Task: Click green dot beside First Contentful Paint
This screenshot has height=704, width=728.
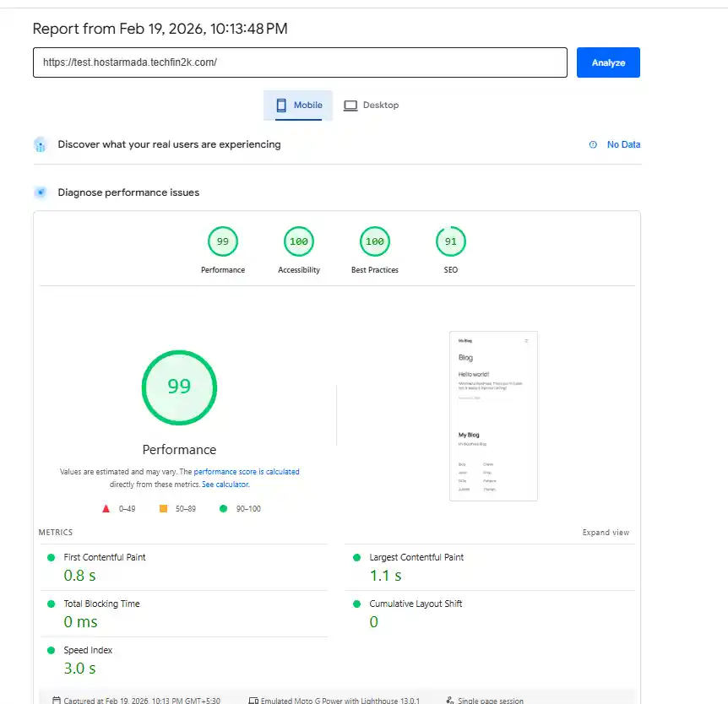Action: (x=51, y=557)
